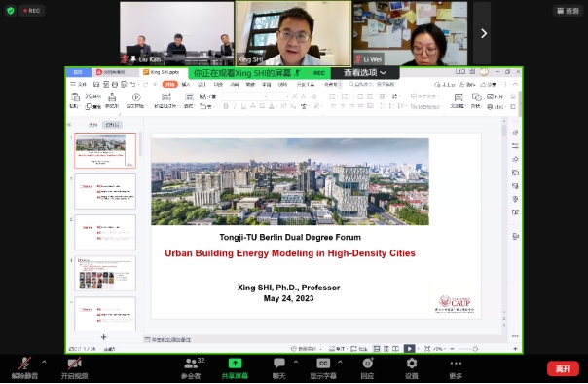
Task: Expand the audio options caret
Action: click(x=44, y=362)
